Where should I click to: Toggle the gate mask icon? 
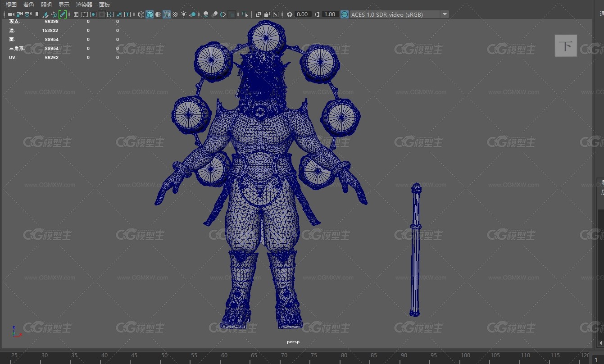pyautogui.click(x=102, y=14)
